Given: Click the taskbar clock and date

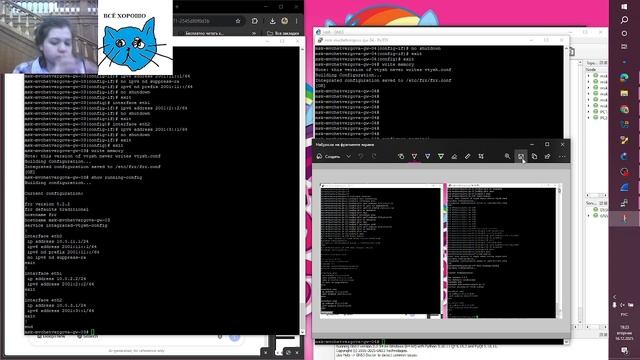Looking at the screenshot, I should coord(624,333).
